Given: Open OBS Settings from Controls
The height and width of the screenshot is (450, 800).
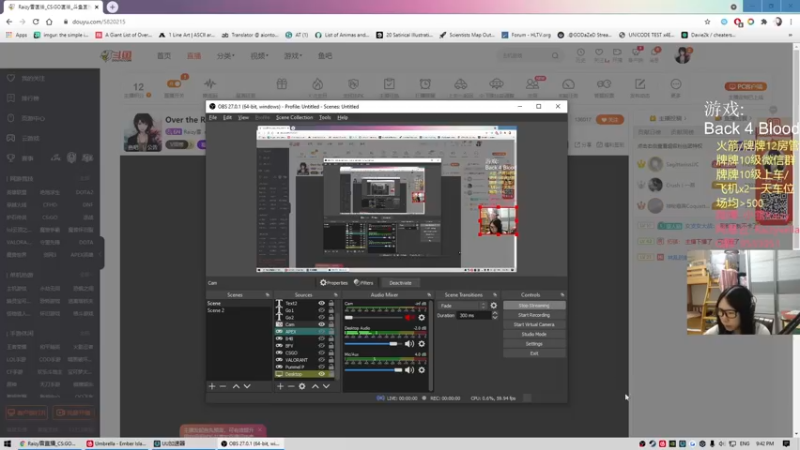Looking at the screenshot, I should 534,344.
